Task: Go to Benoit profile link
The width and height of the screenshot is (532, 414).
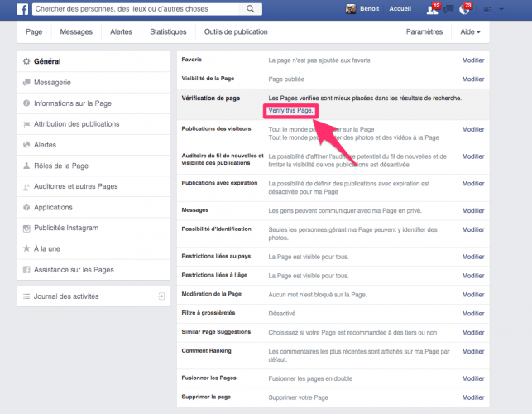Action: click(369, 9)
